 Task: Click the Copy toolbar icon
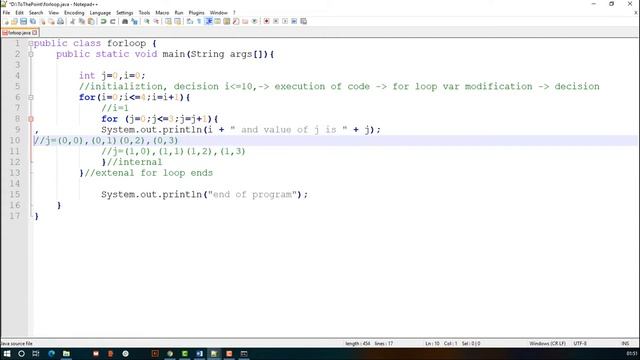(82, 21)
